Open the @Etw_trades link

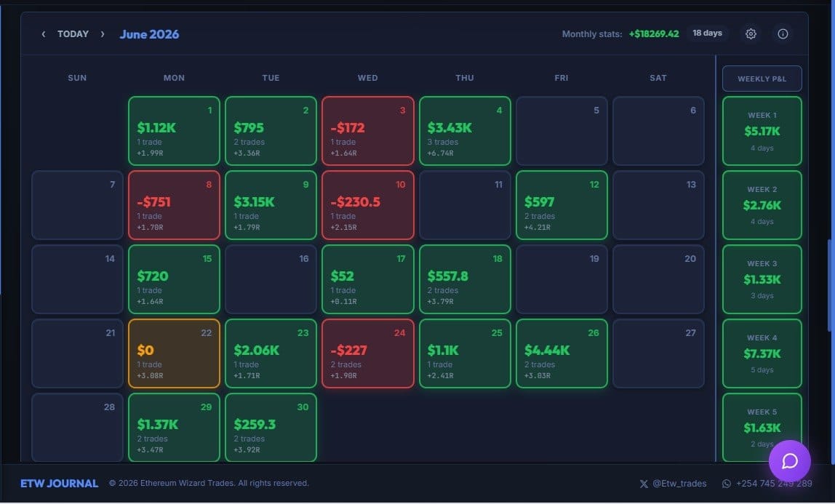click(679, 484)
